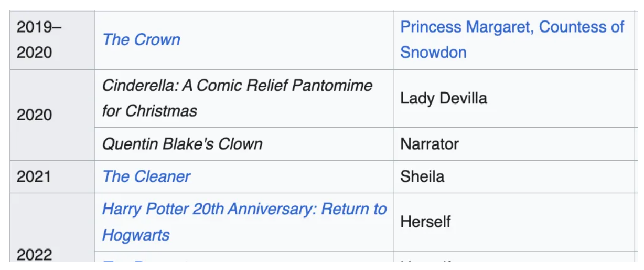Click the Lady Devilla role text

click(x=443, y=98)
